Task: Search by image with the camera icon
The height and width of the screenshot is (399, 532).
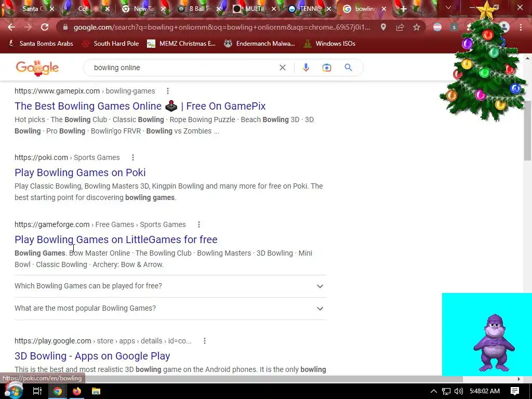Action: pyautogui.click(x=326, y=68)
